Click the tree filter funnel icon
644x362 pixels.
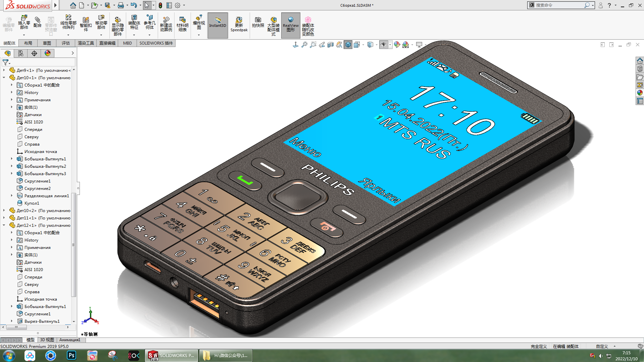[5, 62]
